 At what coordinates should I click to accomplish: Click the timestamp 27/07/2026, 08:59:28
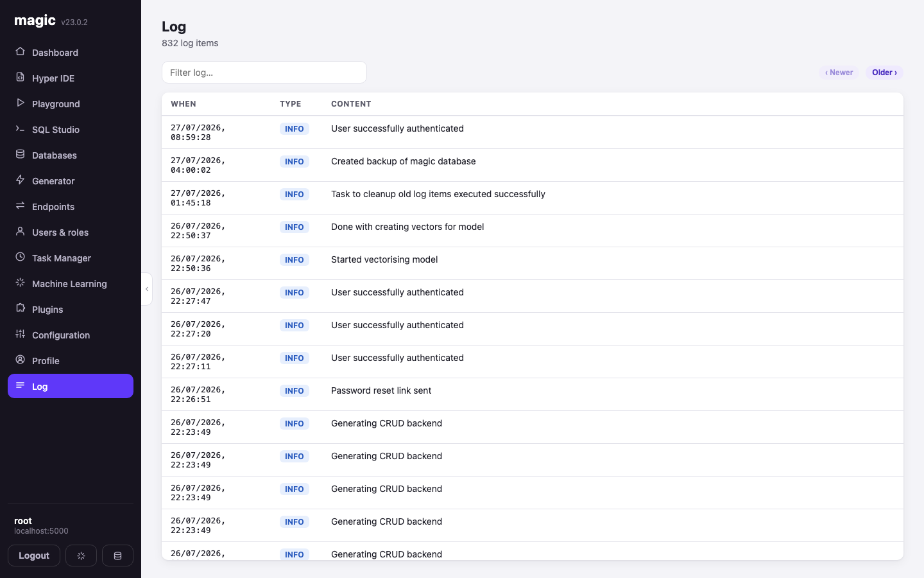click(198, 132)
